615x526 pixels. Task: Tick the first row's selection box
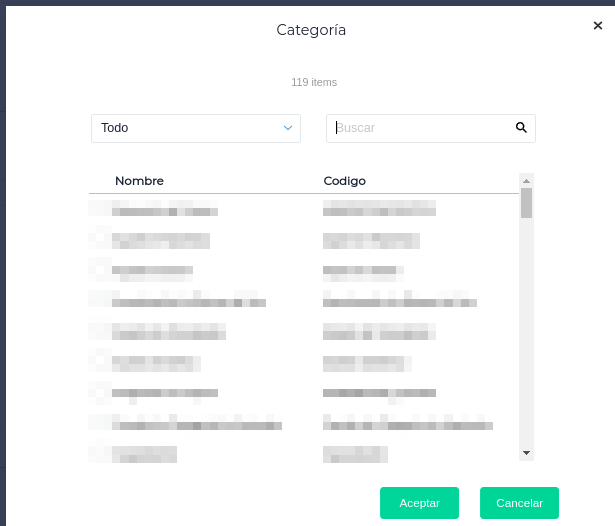99,210
